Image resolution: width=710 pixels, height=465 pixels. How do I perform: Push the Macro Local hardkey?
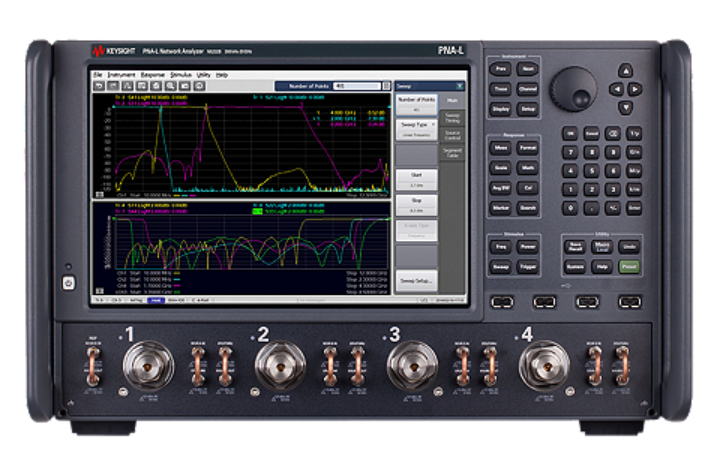602,247
